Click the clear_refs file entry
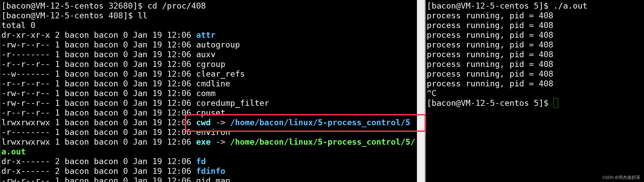The width and height of the screenshot is (644, 182). (x=220, y=74)
